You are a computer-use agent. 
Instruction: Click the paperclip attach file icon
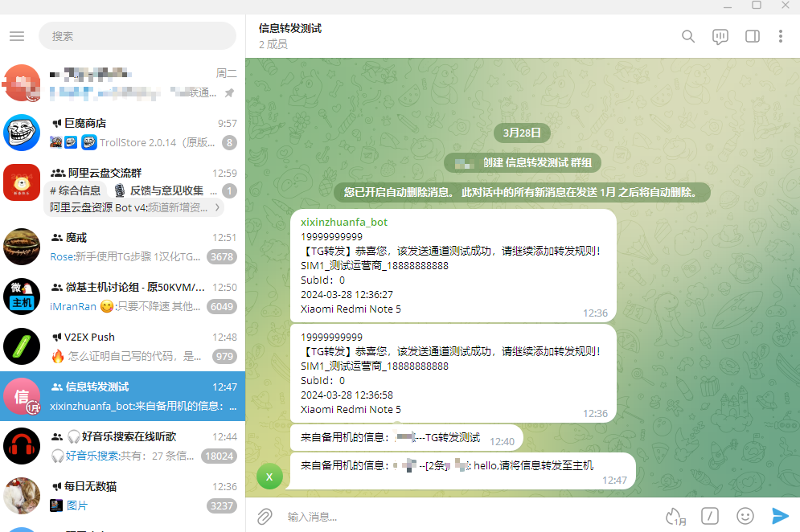[x=265, y=516]
